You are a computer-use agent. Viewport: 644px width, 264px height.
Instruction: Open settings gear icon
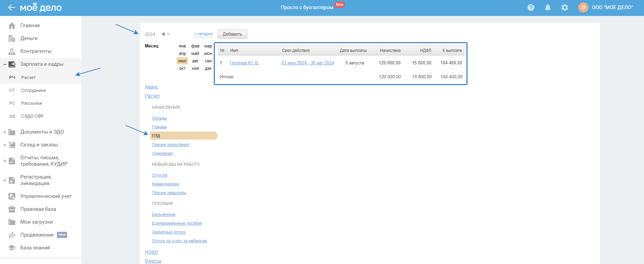pos(564,7)
